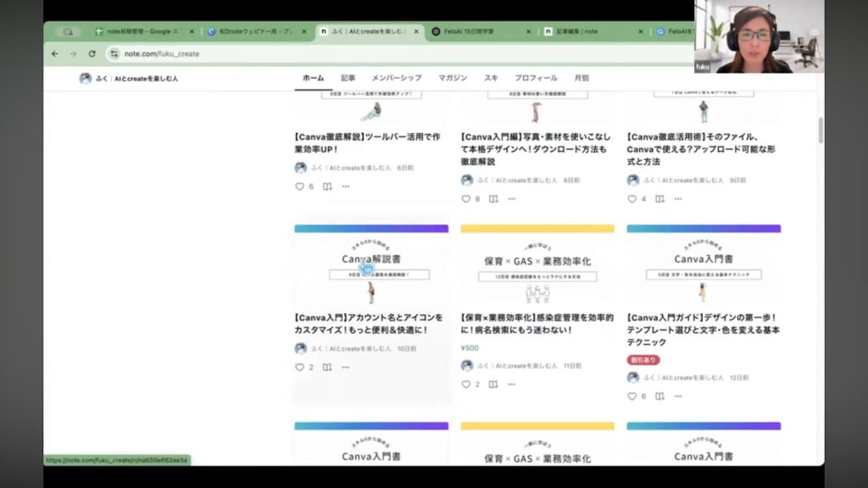Select the マガジン navigation tab
Screen dimensions: 868x488
tap(453, 78)
